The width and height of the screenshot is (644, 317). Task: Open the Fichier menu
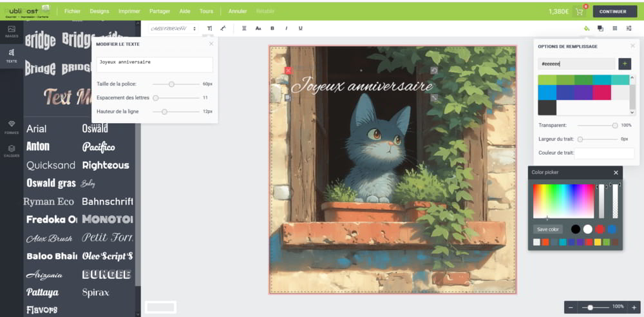(73, 12)
